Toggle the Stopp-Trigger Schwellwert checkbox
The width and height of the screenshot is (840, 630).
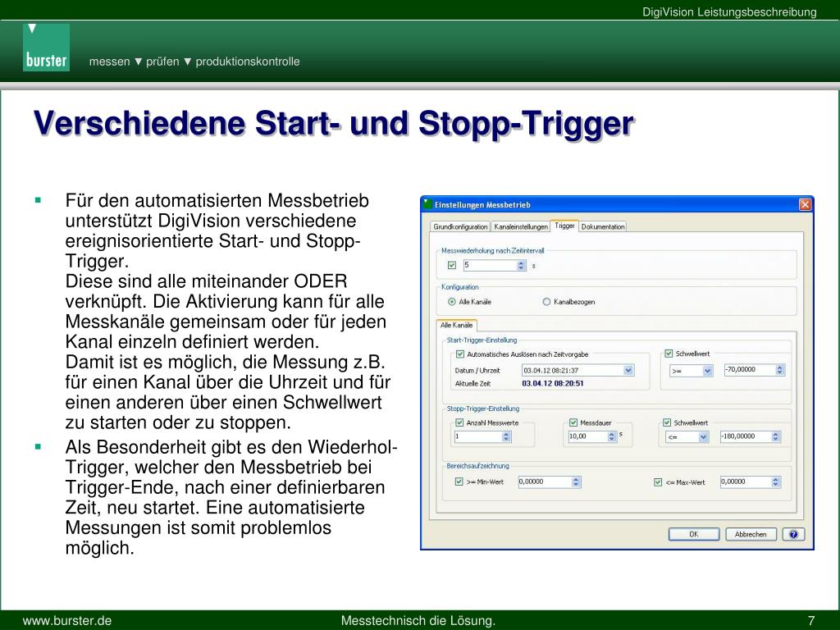coord(667,422)
